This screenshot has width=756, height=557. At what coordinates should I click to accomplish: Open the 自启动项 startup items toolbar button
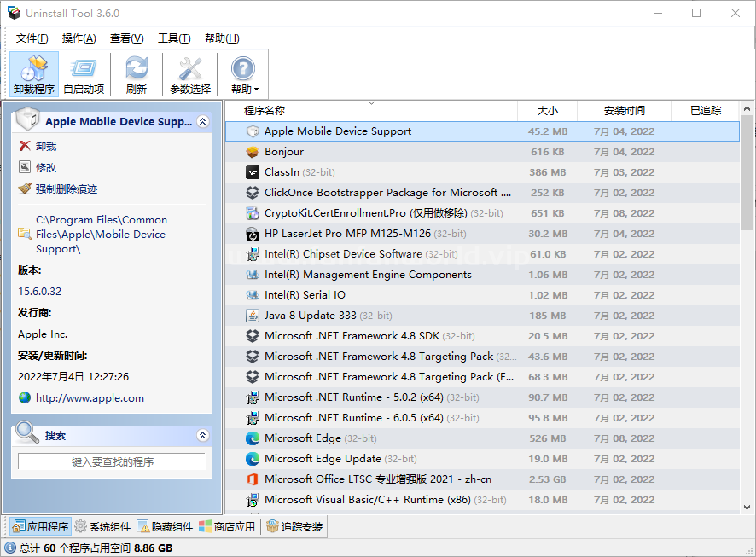pos(84,75)
